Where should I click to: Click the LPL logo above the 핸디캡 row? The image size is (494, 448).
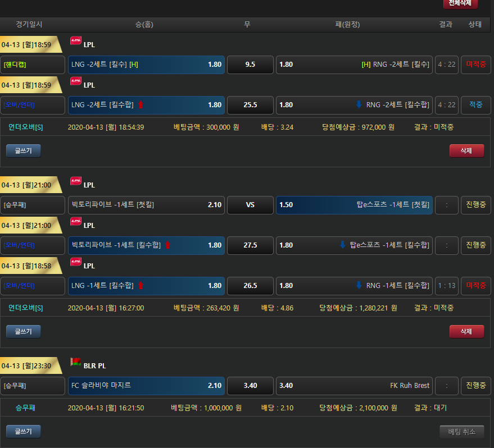click(76, 41)
